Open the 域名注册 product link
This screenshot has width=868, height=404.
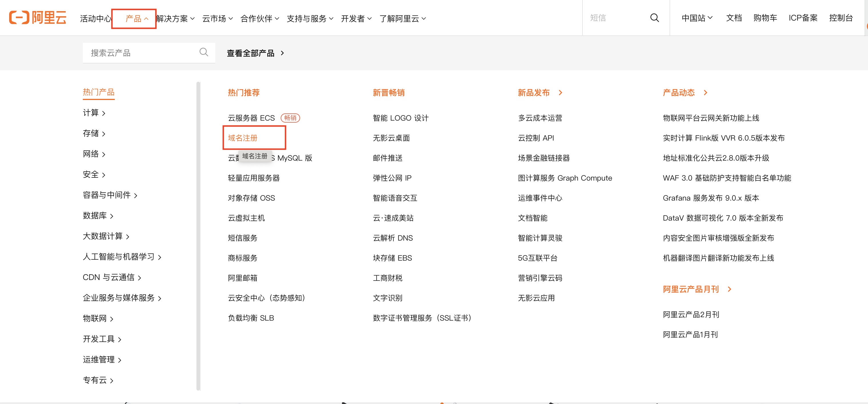242,138
